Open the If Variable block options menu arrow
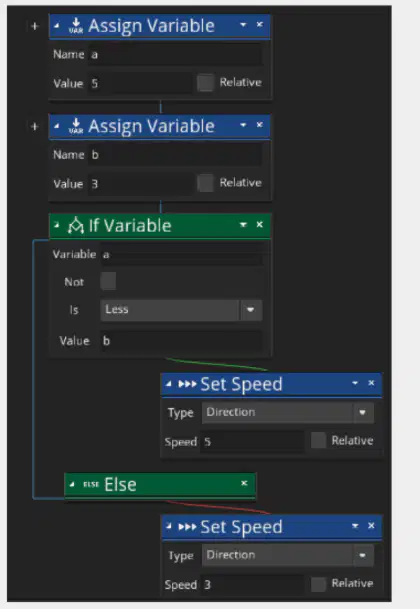 point(243,224)
